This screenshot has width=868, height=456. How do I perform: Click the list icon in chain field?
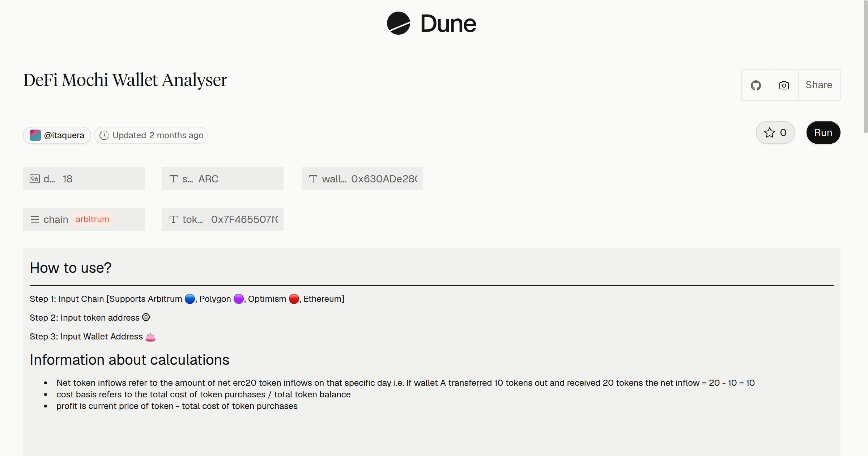click(x=35, y=219)
